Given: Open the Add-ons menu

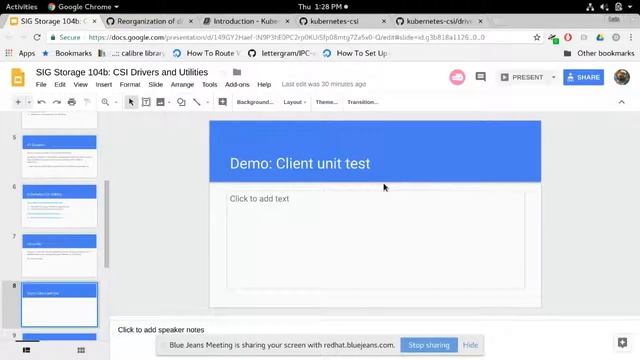Looking at the screenshot, I should [x=237, y=84].
